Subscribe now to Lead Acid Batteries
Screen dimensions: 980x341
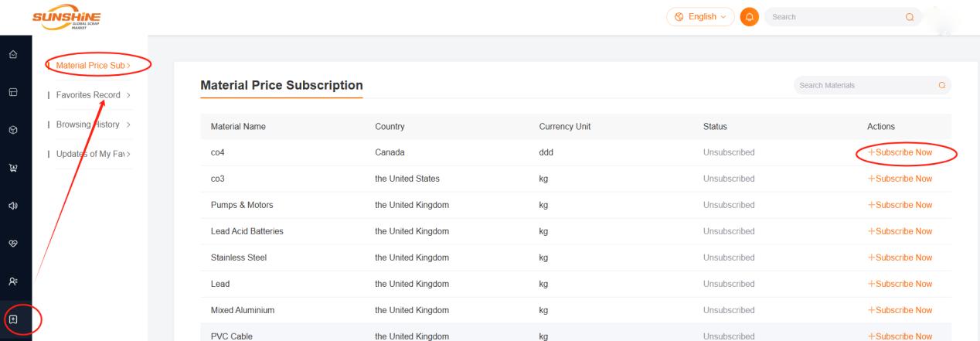tap(900, 231)
